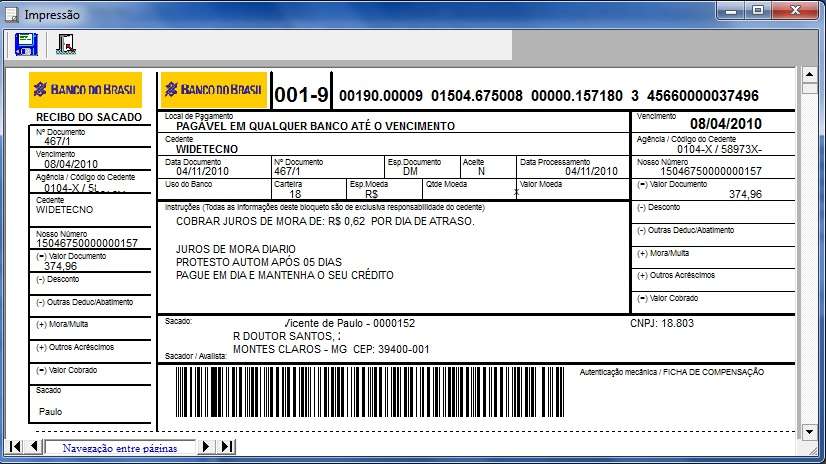Click the Navegação entre páginas label
The width and height of the screenshot is (826, 464).
pos(120,448)
